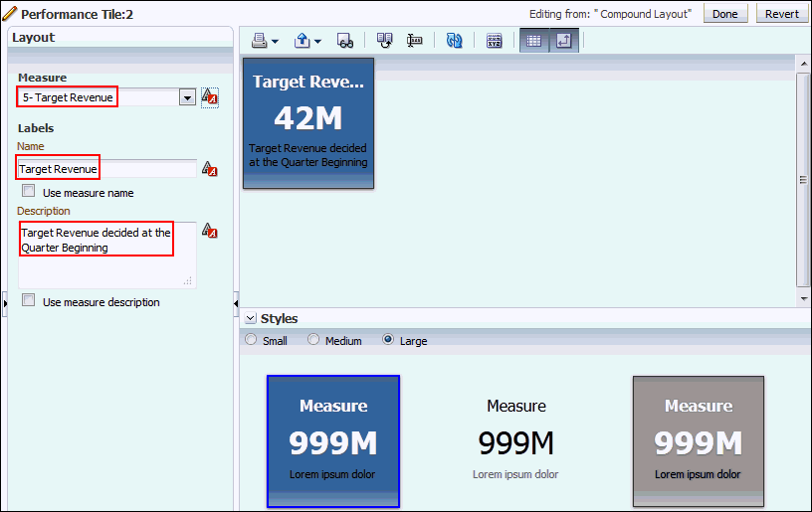The width and height of the screenshot is (812, 512).
Task: Collapse the Styles section
Action: coord(251,318)
